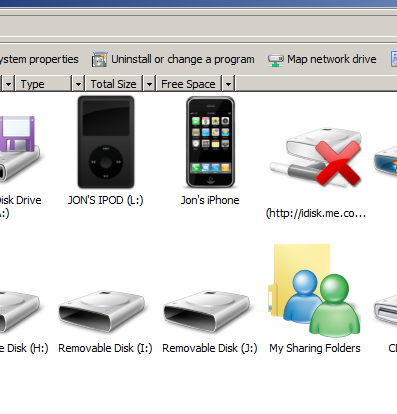397x414 pixels.
Task: Click the (http://idisk.me.co... label
Action: pos(316,213)
